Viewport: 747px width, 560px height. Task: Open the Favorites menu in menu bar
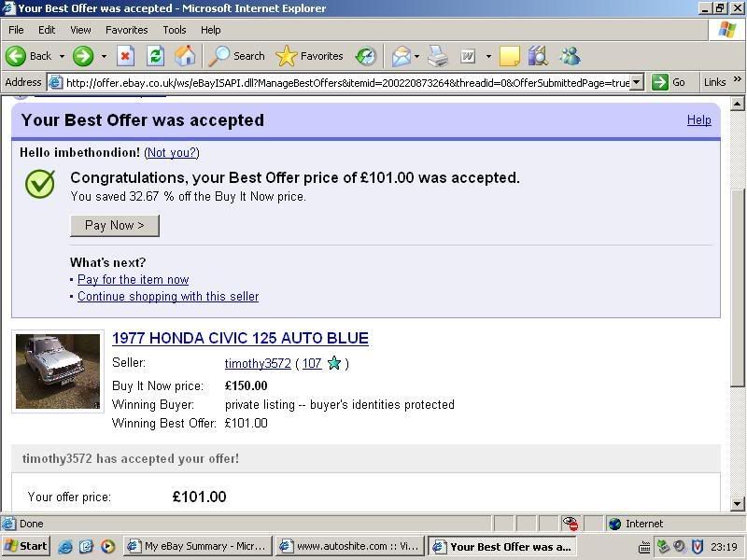(x=126, y=30)
